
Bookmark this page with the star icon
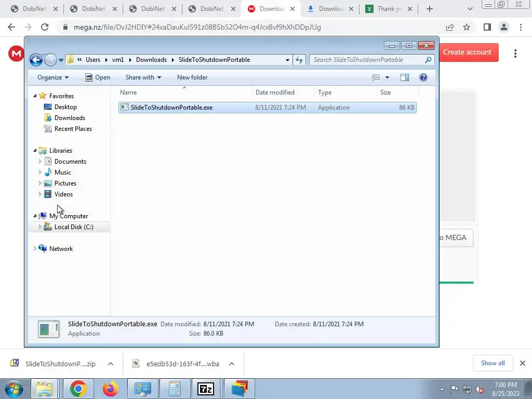click(x=467, y=27)
